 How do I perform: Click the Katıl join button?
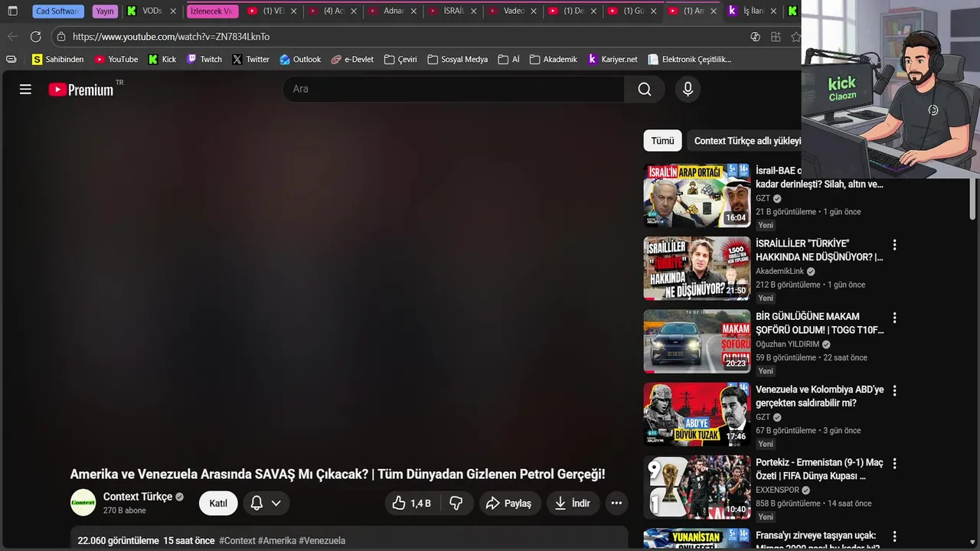pos(218,504)
